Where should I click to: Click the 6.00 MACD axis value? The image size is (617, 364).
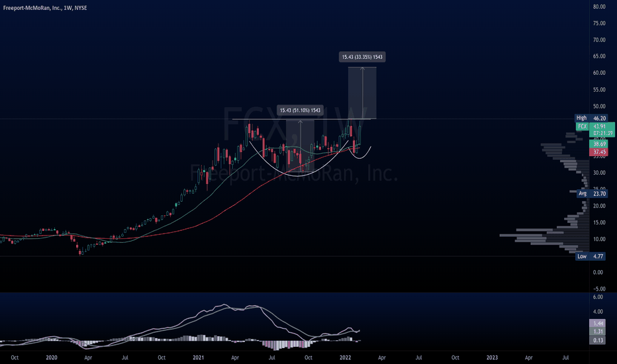[598, 297]
